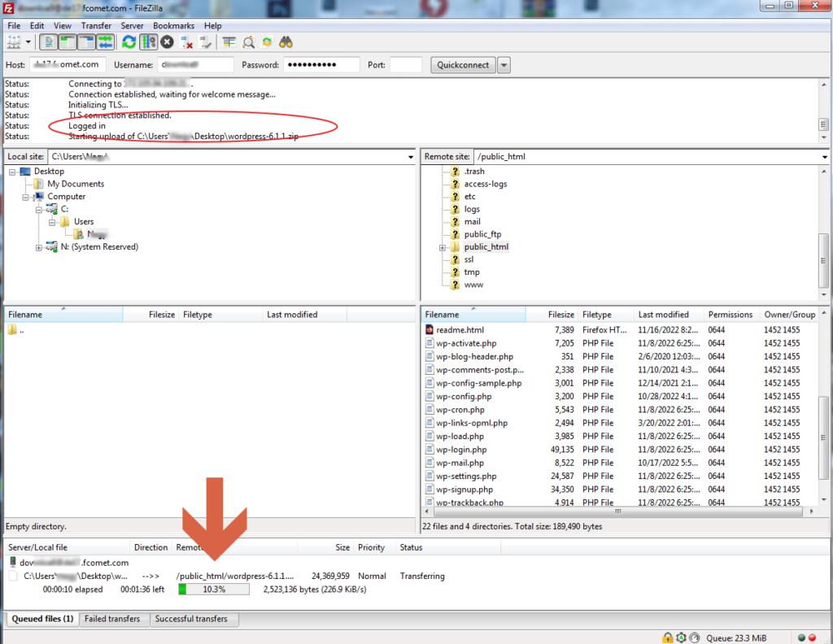The width and height of the screenshot is (833, 644).
Task: Focus the Password input field
Action: 321,65
